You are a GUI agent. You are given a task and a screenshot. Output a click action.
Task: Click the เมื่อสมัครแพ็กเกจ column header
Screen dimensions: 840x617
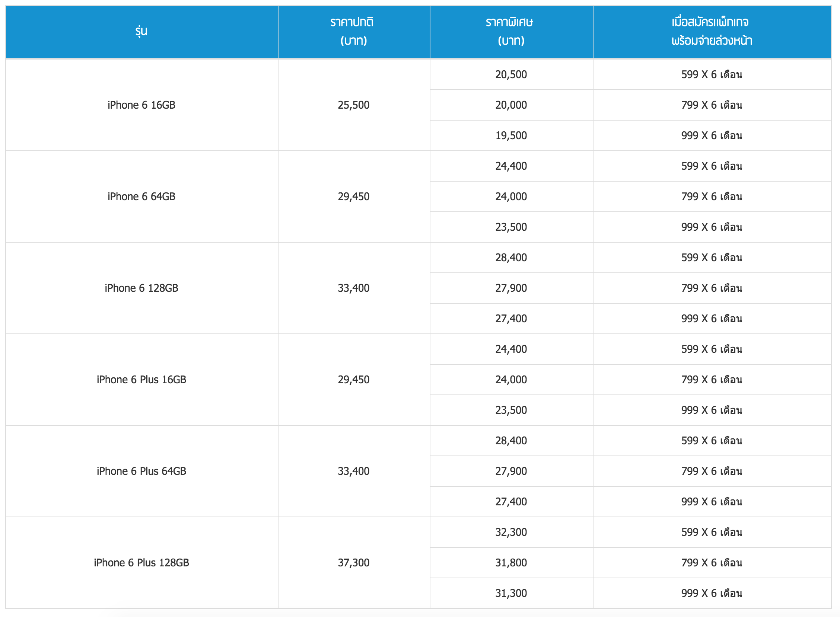point(712,31)
